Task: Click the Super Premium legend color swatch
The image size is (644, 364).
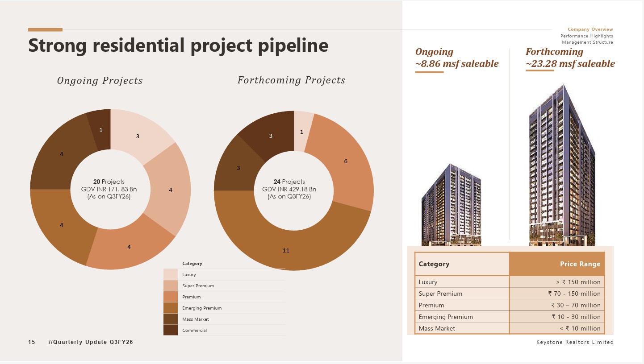Action: coord(171,285)
